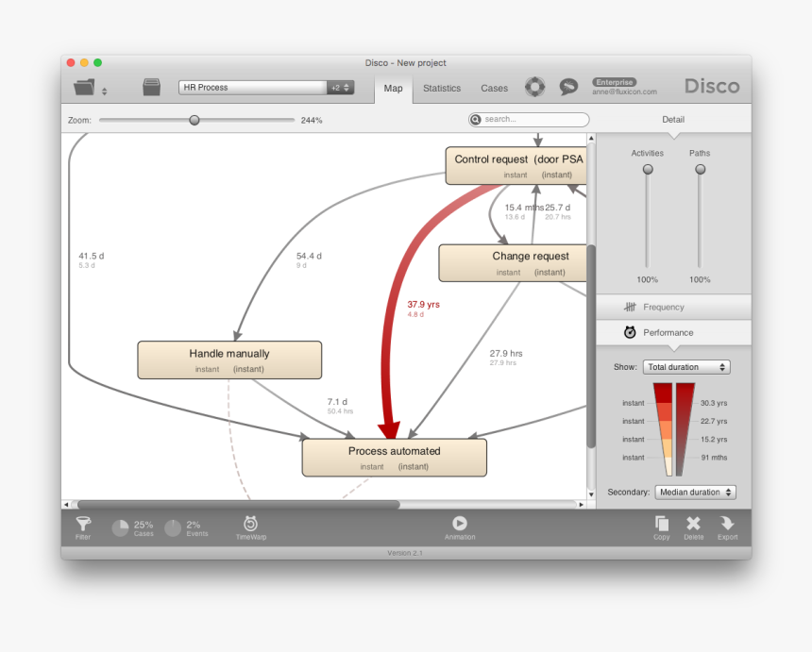812x652 pixels.
Task: Click the Performance stopwatch icon
Action: (x=630, y=332)
